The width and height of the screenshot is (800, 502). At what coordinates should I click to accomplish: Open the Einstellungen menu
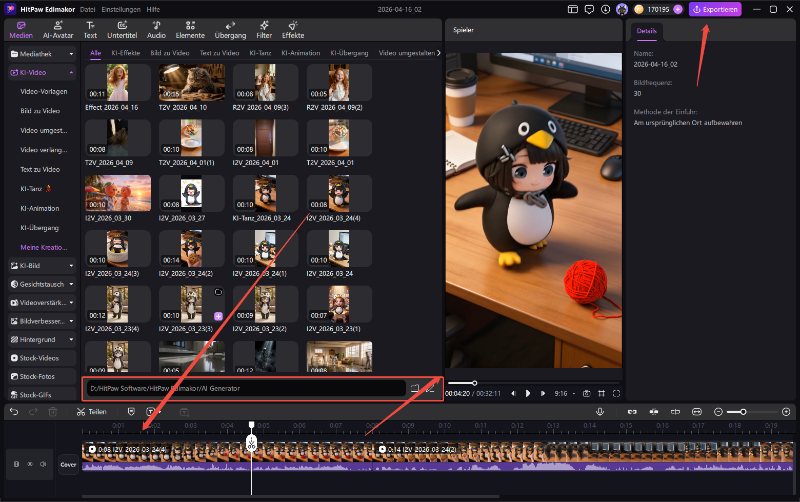(x=119, y=9)
